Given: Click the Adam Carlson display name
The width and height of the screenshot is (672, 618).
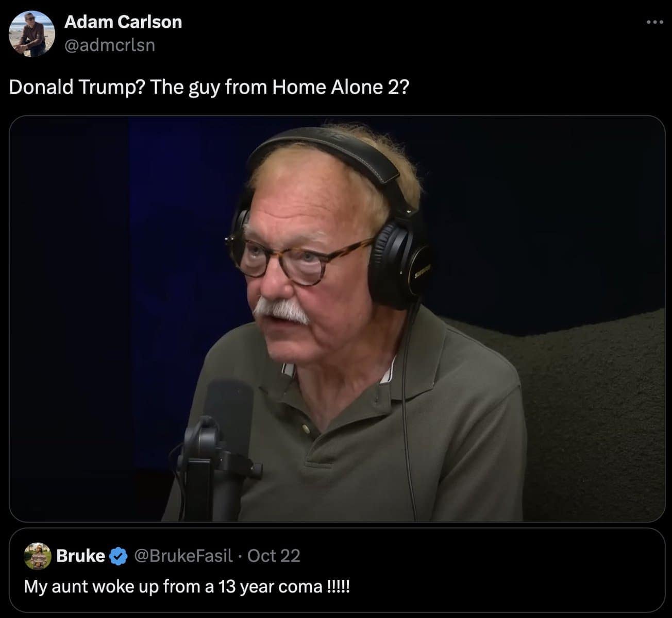Looking at the screenshot, I should [x=123, y=22].
